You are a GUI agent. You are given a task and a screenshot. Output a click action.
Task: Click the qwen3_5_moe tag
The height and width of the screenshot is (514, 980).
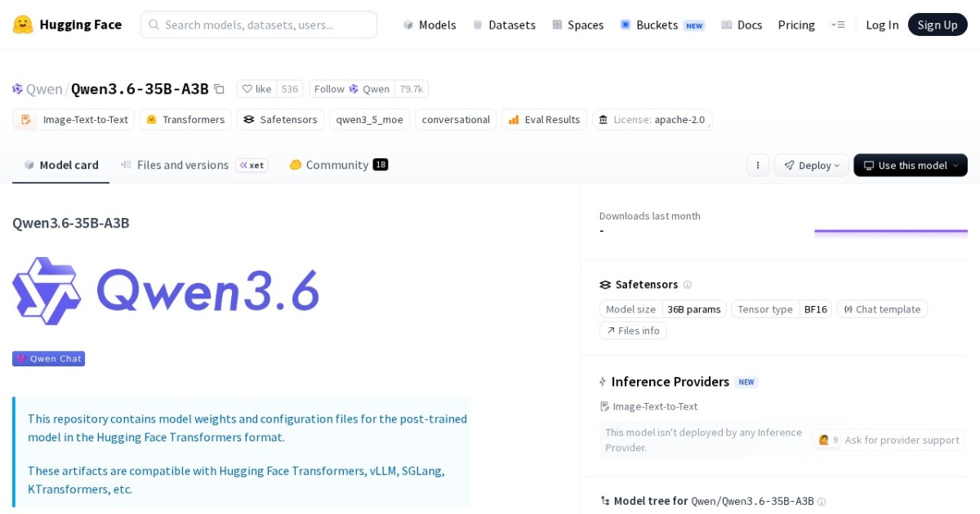(369, 119)
